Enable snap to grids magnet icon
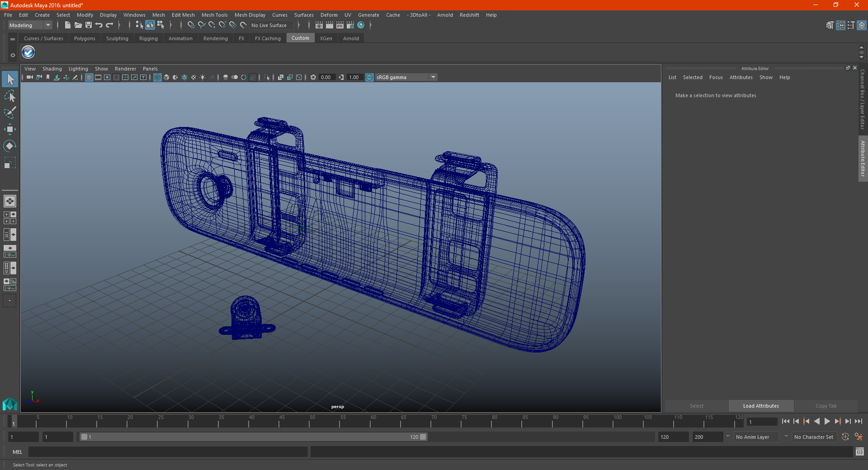This screenshot has width=868, height=470. (191, 25)
